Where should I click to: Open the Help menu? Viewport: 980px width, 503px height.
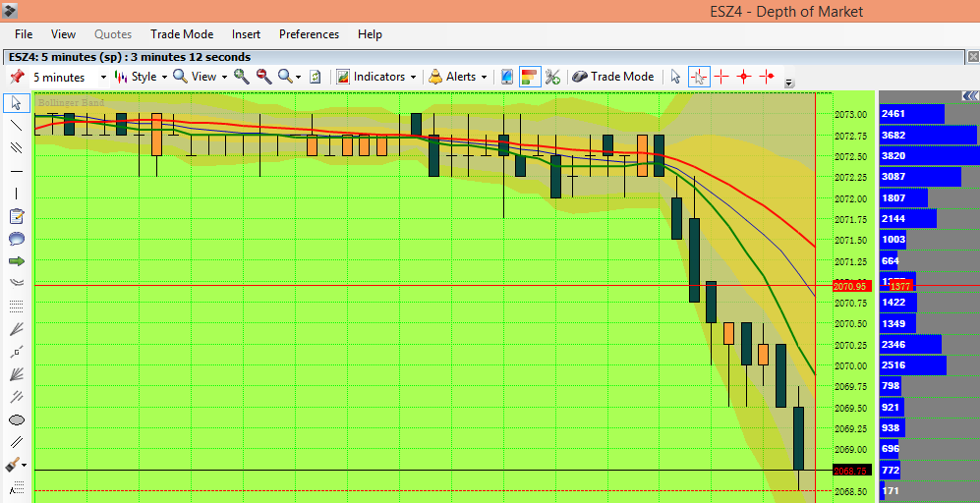point(370,34)
